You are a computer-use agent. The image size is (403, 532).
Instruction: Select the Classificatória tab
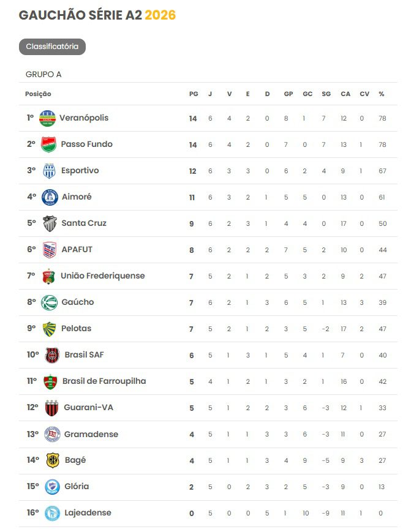[52, 47]
